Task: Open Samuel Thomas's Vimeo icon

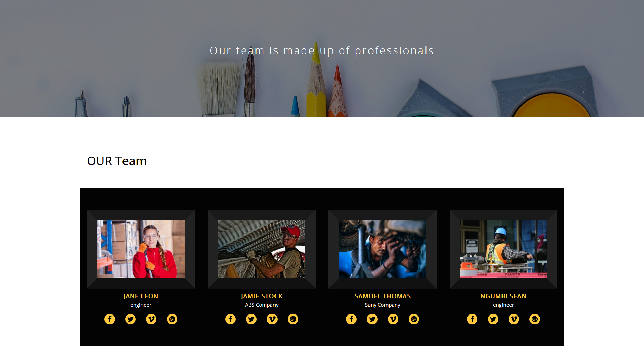Action: pos(393,319)
